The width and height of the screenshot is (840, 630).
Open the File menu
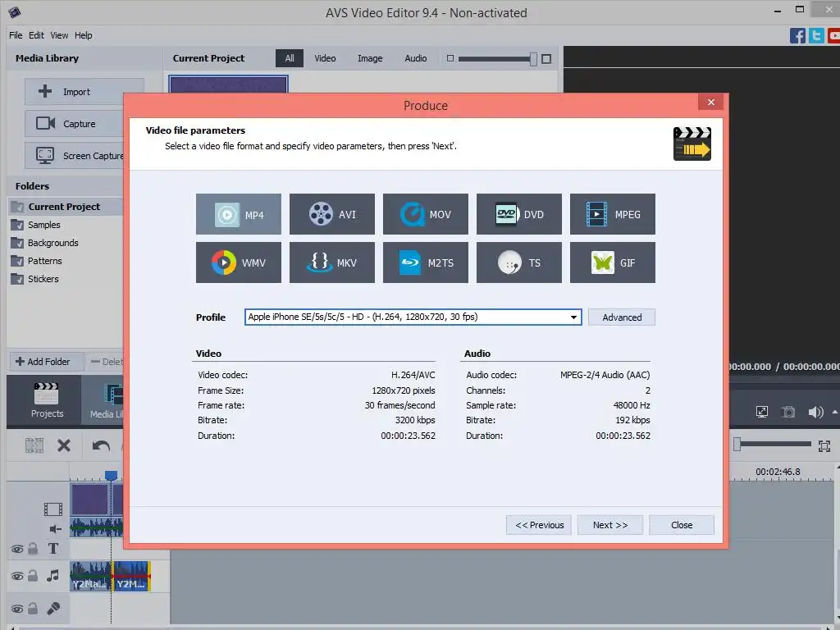click(x=16, y=35)
